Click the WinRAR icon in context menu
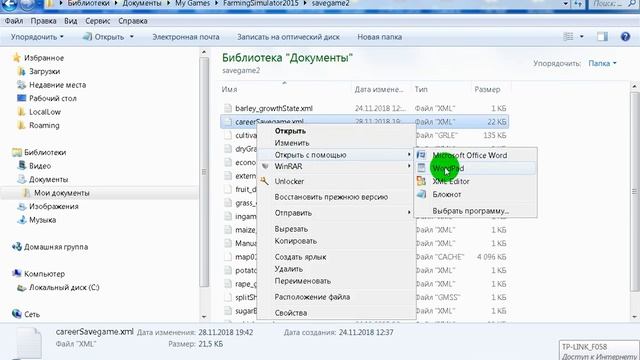This screenshot has width=640, height=360. point(264,166)
